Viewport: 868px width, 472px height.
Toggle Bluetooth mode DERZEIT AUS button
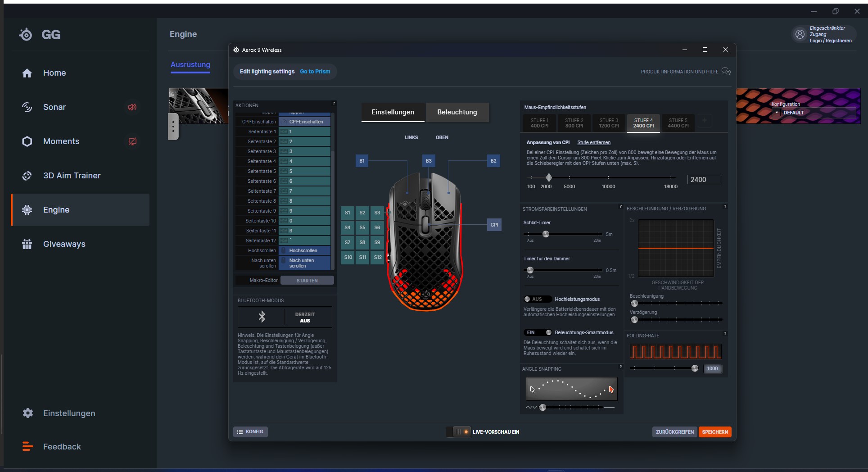[305, 318]
